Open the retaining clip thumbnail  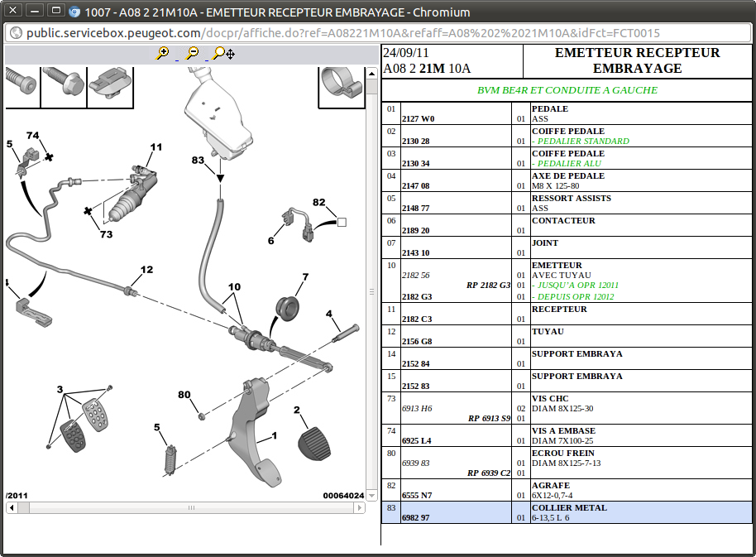tap(110, 85)
